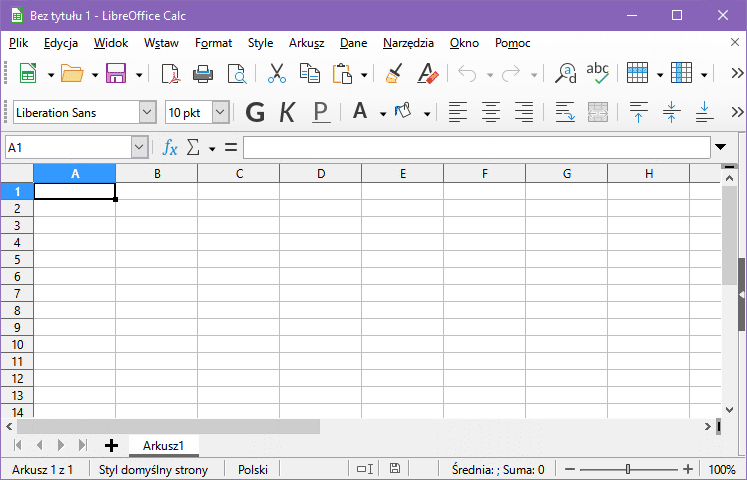Open the Format menu
The width and height of the screenshot is (747, 480).
click(213, 43)
